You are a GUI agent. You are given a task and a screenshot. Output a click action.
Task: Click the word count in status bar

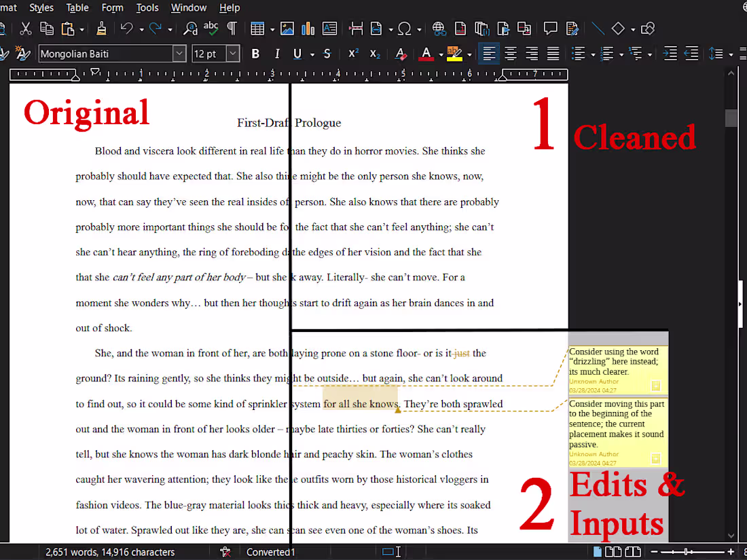pyautogui.click(x=110, y=552)
